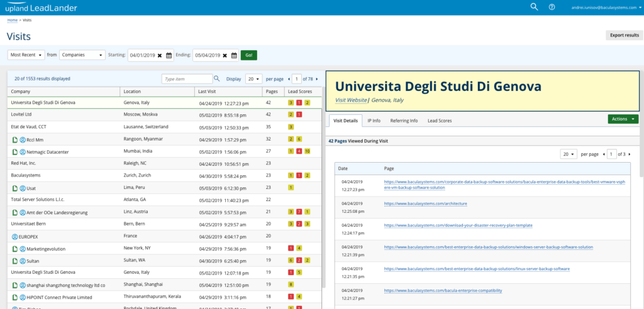The image size is (644, 309).
Task: Open the user account email dropdown
Action: point(606,8)
